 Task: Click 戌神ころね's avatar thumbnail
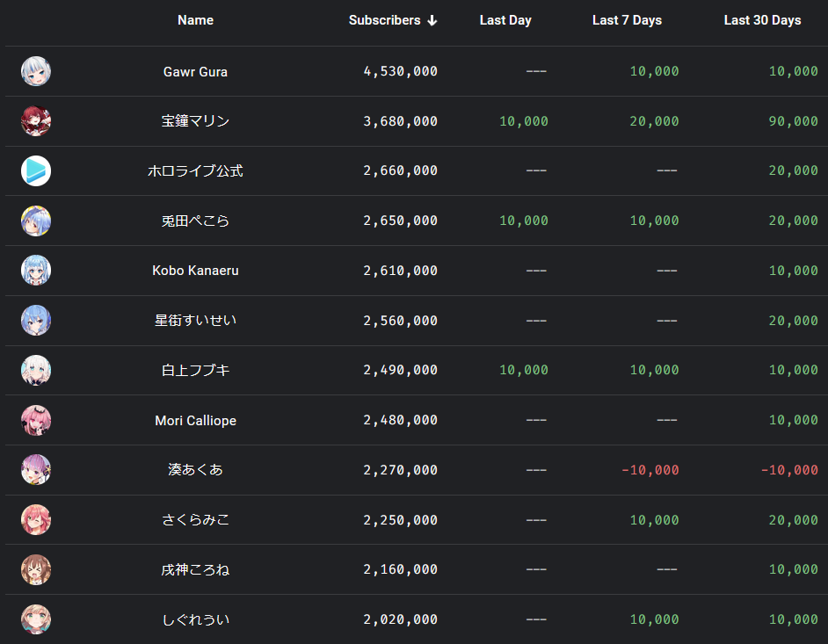coord(36,569)
